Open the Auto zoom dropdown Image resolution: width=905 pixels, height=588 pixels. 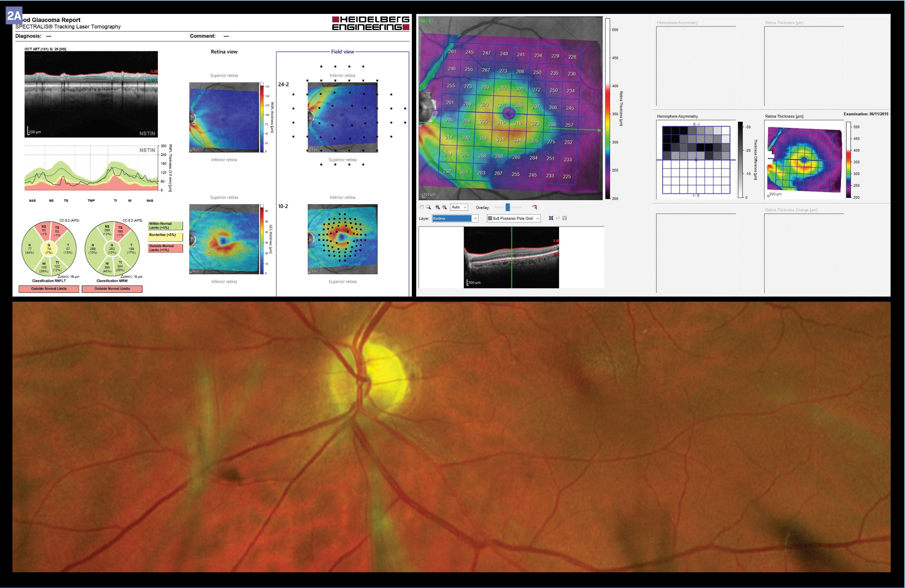(459, 207)
